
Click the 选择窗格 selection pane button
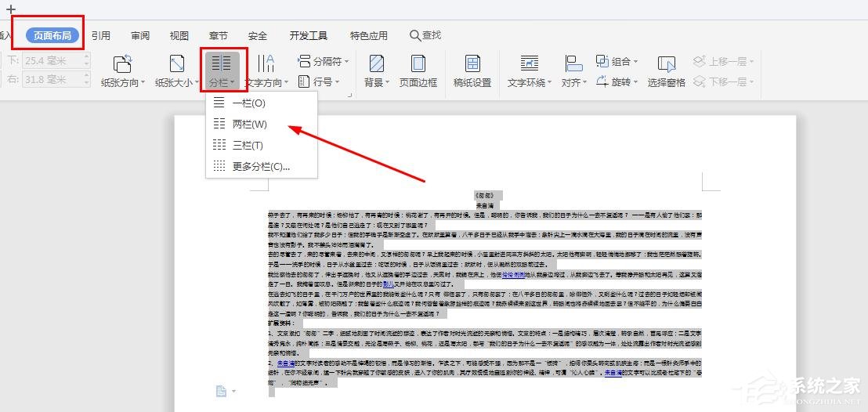click(x=667, y=71)
